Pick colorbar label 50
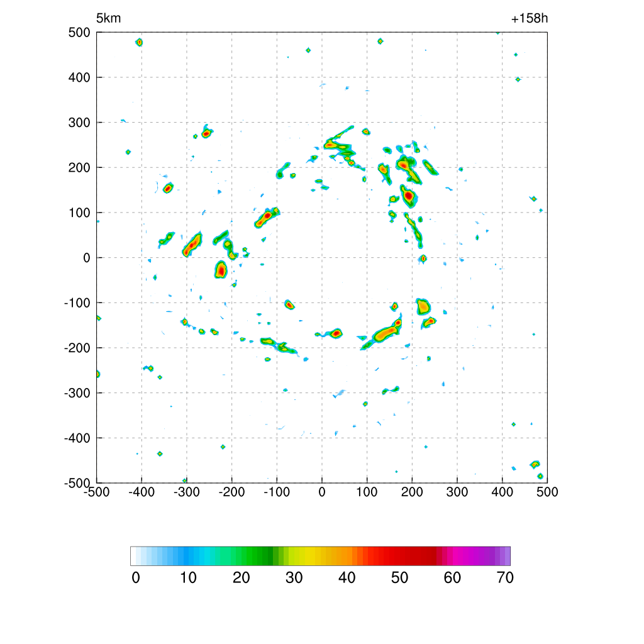 pos(399,578)
